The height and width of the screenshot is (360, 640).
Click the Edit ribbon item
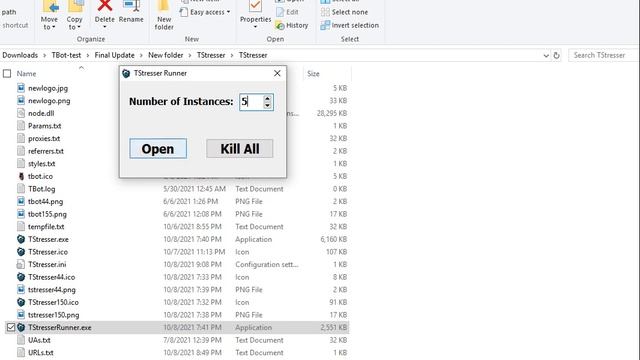click(287, 12)
